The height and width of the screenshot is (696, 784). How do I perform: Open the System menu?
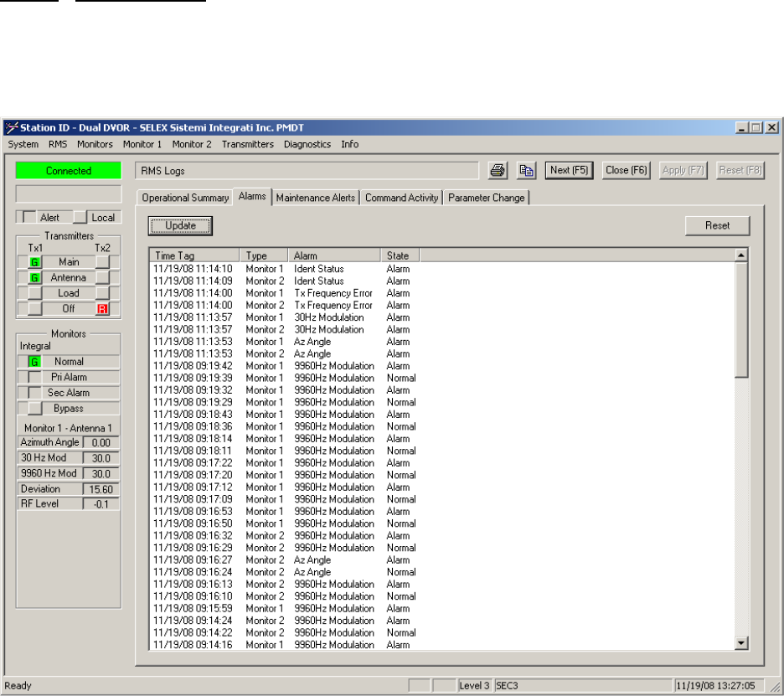pos(23,145)
